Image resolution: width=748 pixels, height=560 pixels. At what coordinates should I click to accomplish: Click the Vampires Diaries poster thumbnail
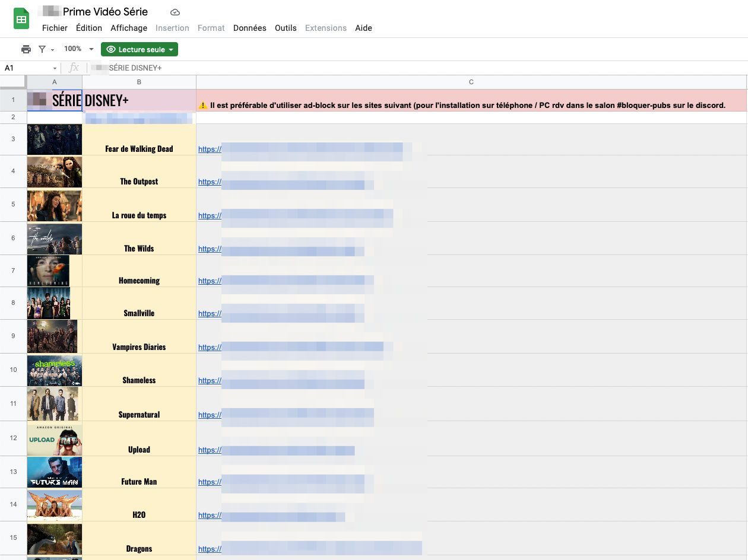point(52,336)
